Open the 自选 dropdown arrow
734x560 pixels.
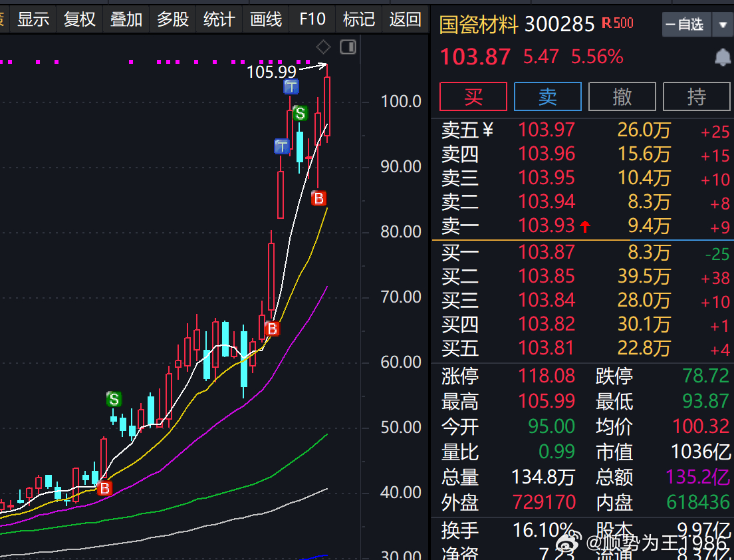(722, 25)
